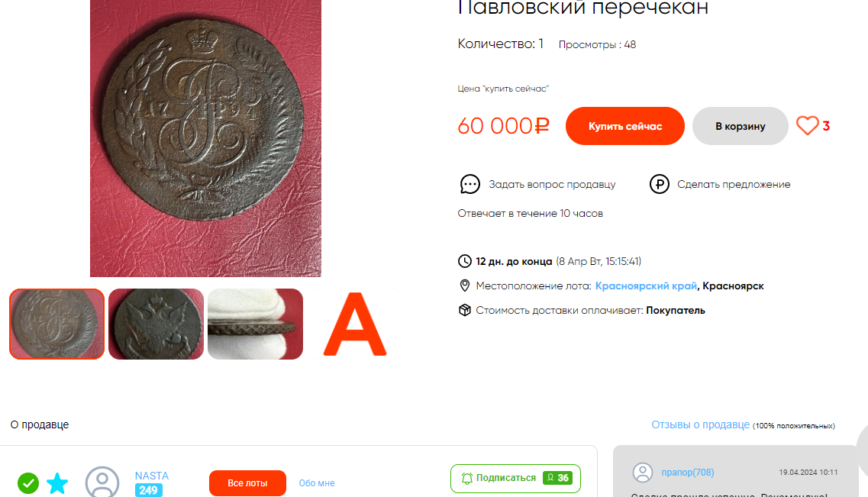Click the blue star seller badge

(57, 483)
